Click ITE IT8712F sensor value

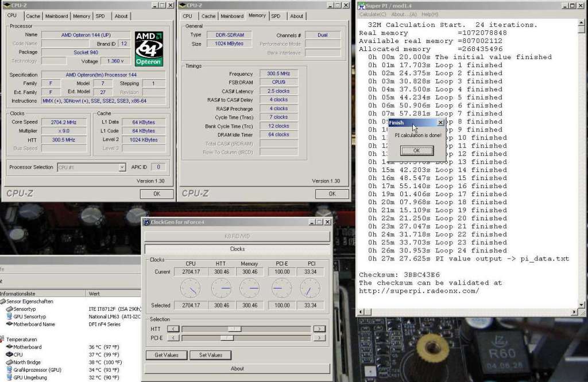(x=115, y=309)
